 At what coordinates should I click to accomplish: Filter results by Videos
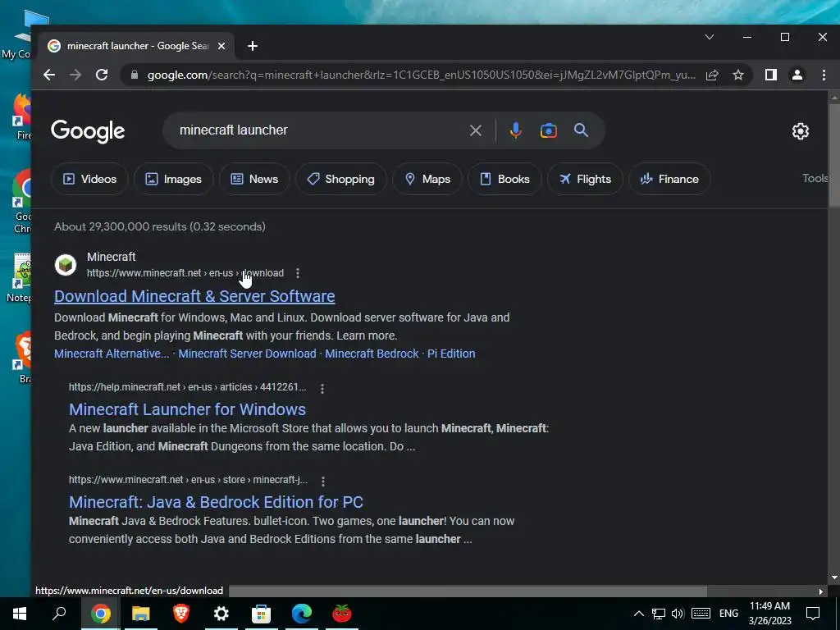pos(89,179)
